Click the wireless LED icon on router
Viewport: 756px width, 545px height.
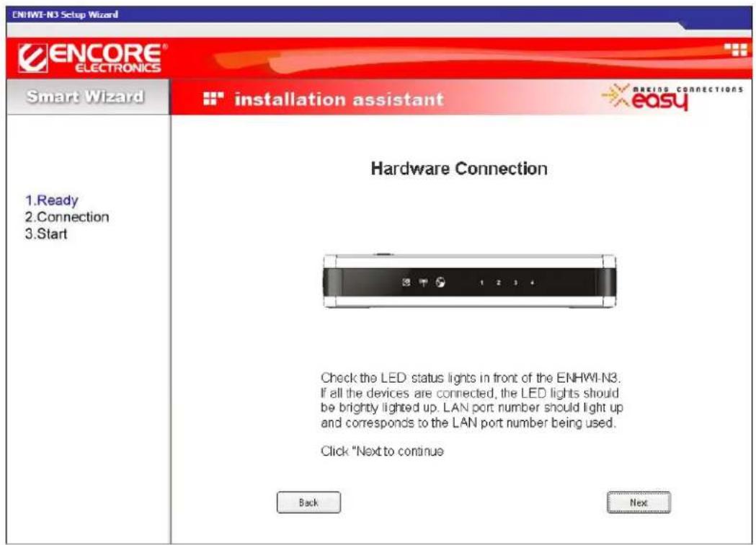point(423,283)
